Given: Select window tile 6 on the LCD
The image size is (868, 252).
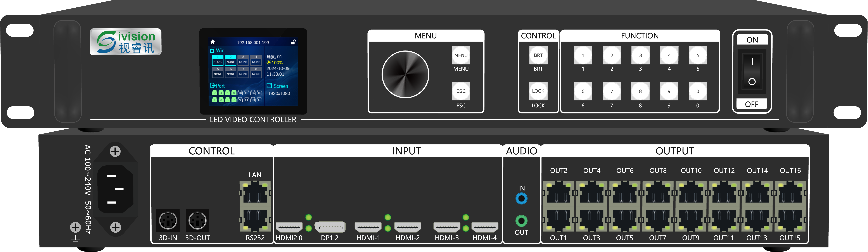Looking at the screenshot, I should (x=230, y=73).
